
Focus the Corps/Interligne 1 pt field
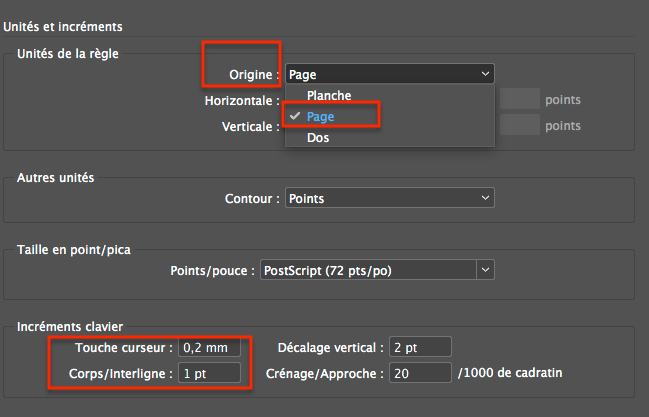(x=208, y=373)
